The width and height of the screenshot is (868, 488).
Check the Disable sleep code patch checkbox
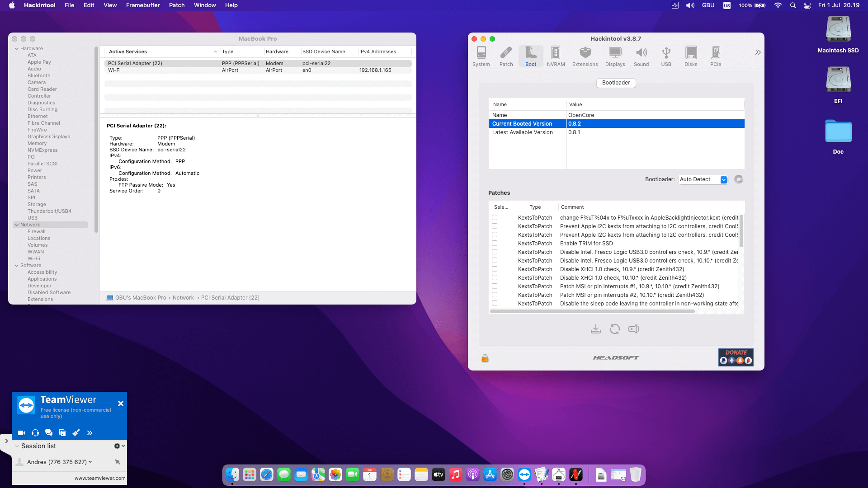click(495, 304)
